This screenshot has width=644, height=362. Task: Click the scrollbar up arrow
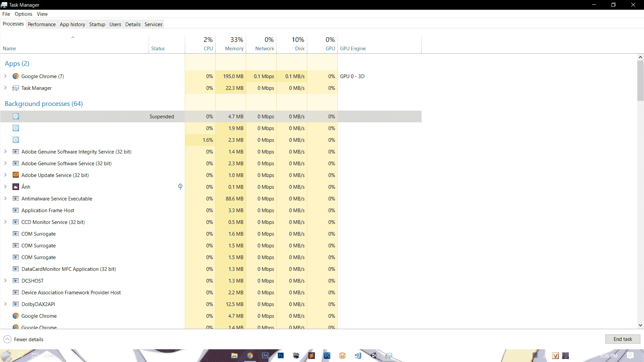point(640,57)
